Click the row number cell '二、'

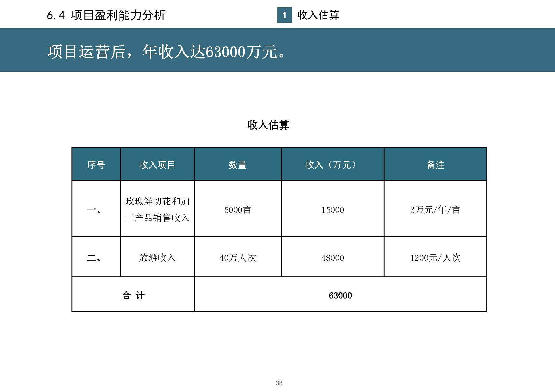[96, 257]
